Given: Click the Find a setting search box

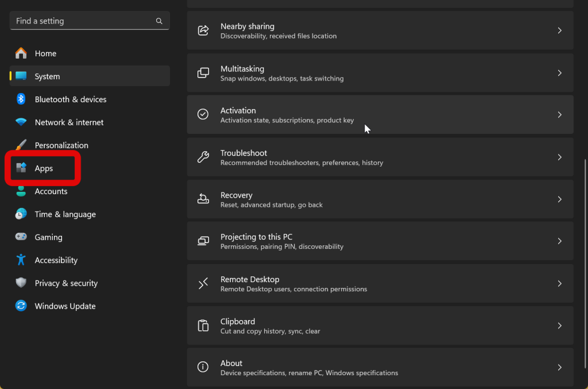Looking at the screenshot, I should pyautogui.click(x=83, y=21).
